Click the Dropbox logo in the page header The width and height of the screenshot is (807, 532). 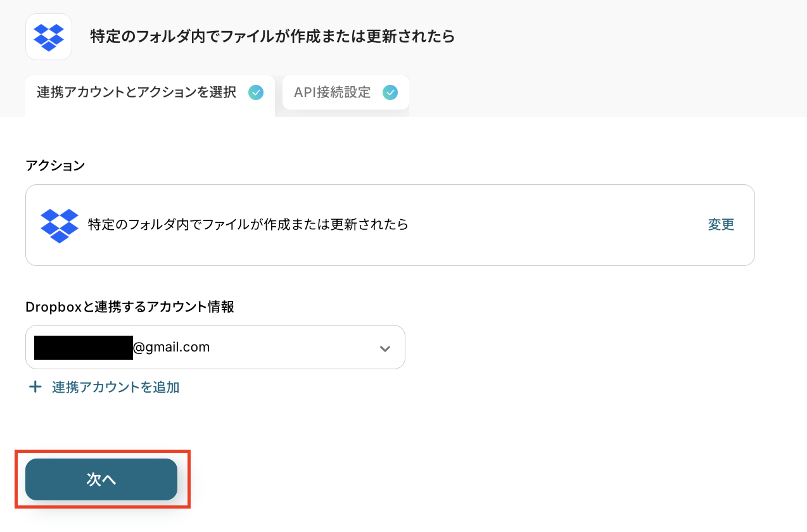point(49,37)
